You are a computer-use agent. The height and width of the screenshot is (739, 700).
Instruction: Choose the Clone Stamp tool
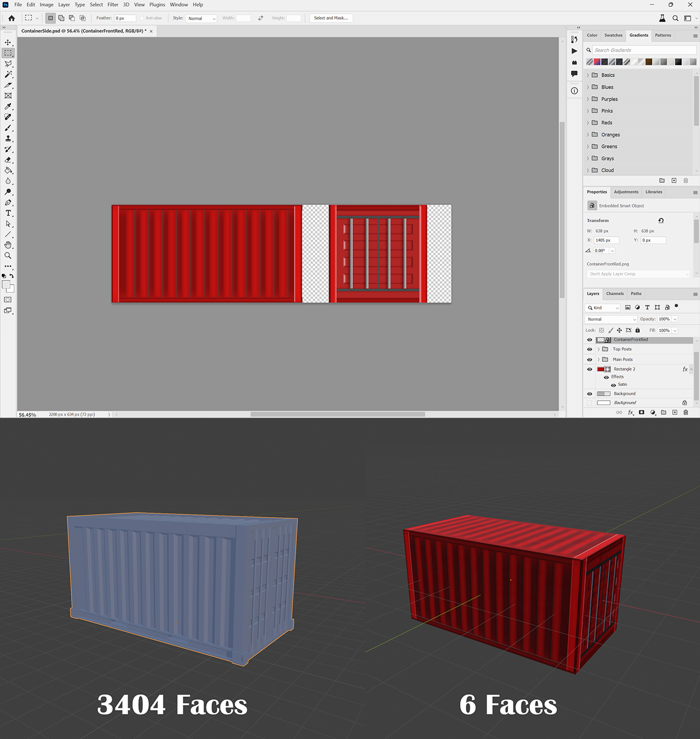pyautogui.click(x=8, y=138)
